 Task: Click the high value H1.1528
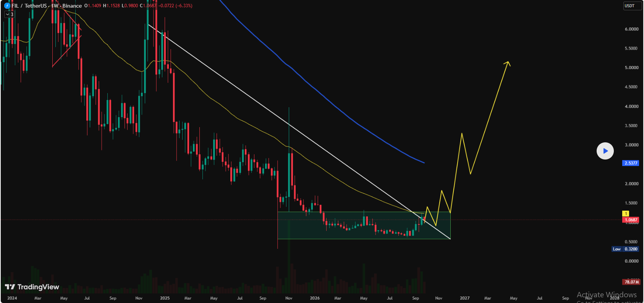pyautogui.click(x=111, y=6)
